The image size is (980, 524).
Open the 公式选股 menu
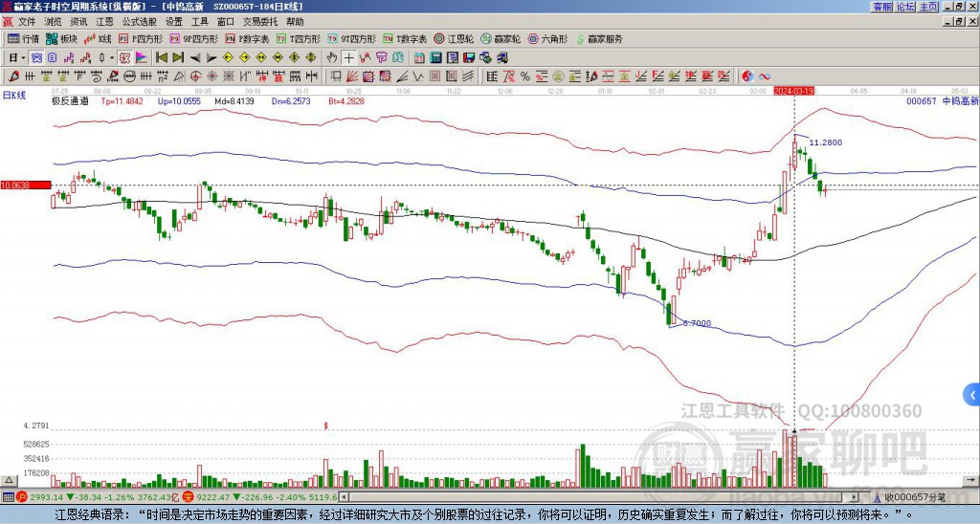140,22
